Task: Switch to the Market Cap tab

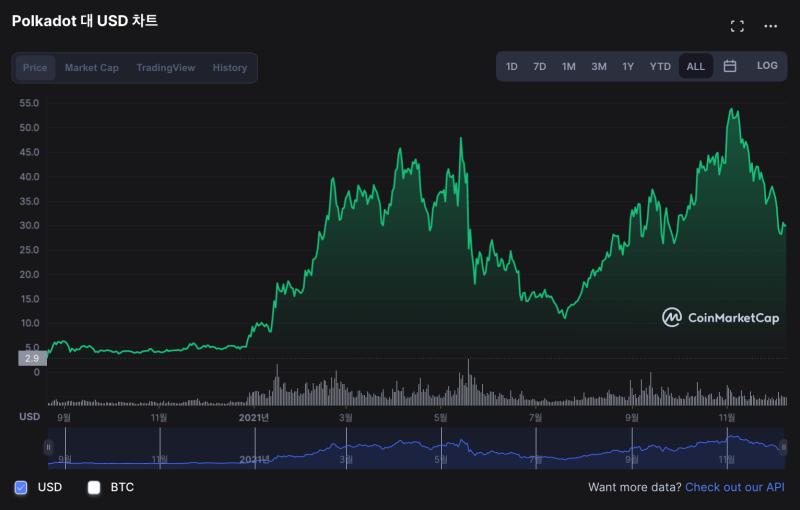Action: 92,68
